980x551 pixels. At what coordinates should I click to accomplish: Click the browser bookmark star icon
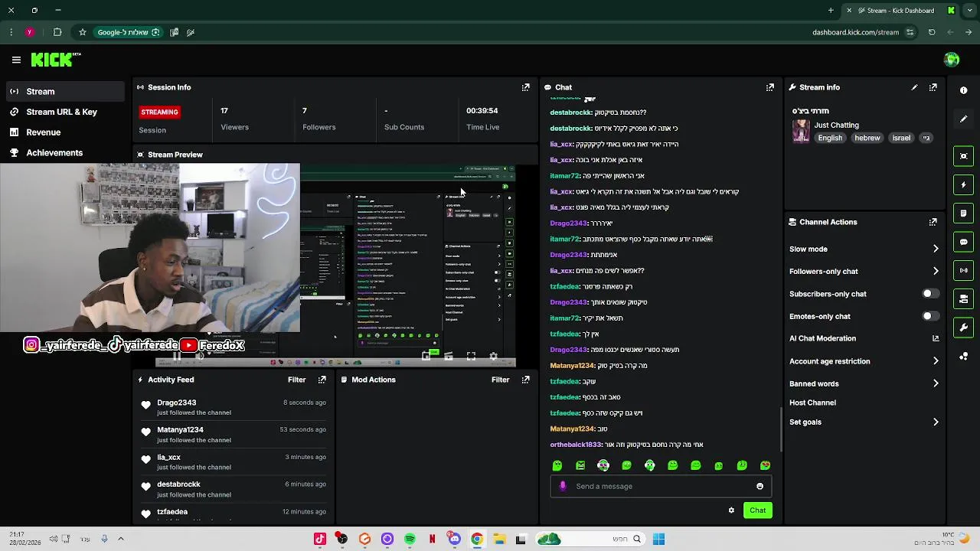(83, 32)
